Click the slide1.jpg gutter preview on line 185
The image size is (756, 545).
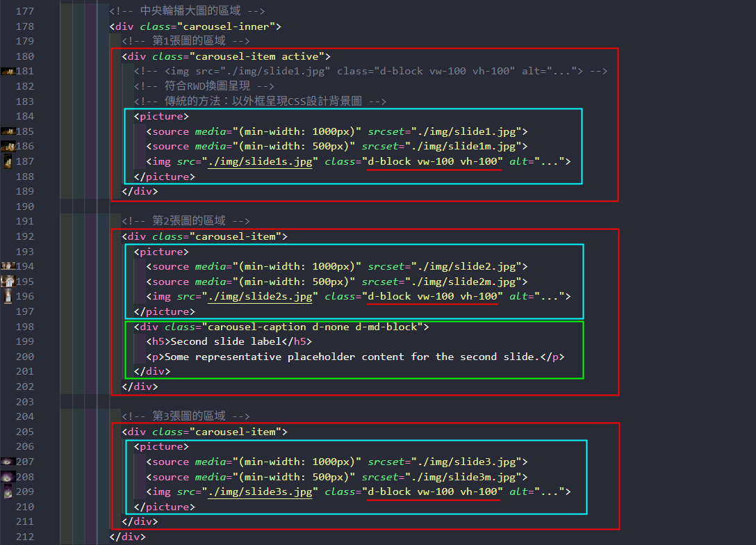[x=8, y=131]
